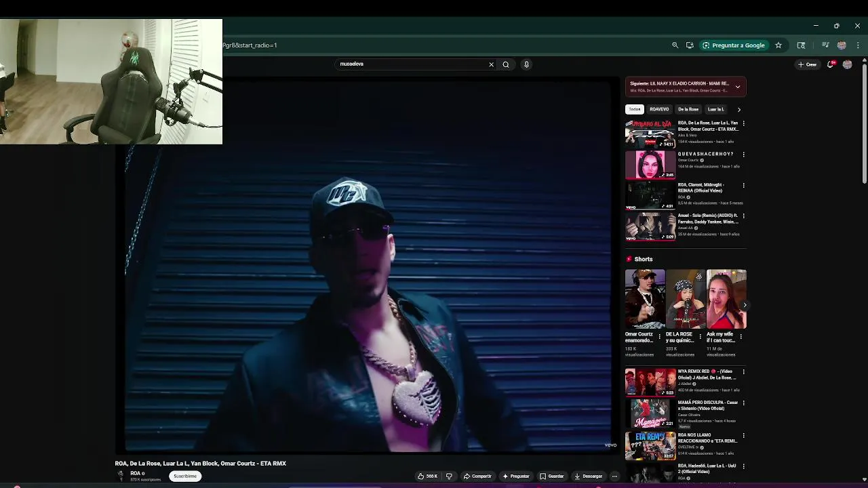Click the Descargar download button
The width and height of the screenshot is (868, 488).
pyautogui.click(x=588, y=476)
